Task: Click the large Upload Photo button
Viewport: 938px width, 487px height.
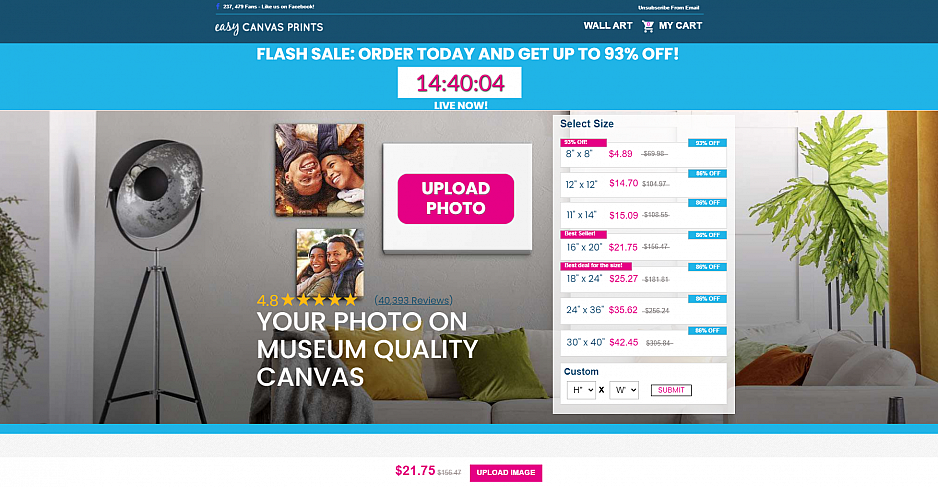Action: click(x=456, y=199)
